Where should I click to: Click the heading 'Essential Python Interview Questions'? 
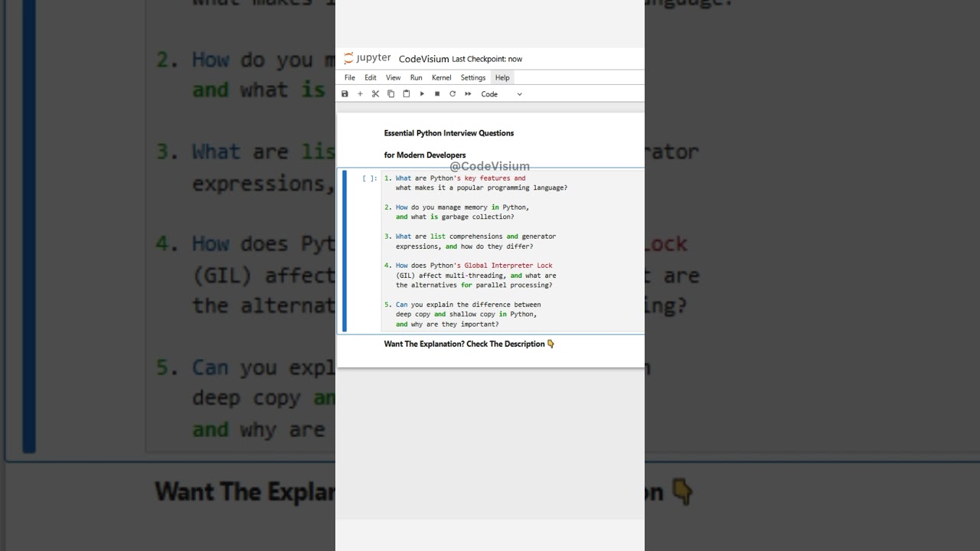pos(449,133)
